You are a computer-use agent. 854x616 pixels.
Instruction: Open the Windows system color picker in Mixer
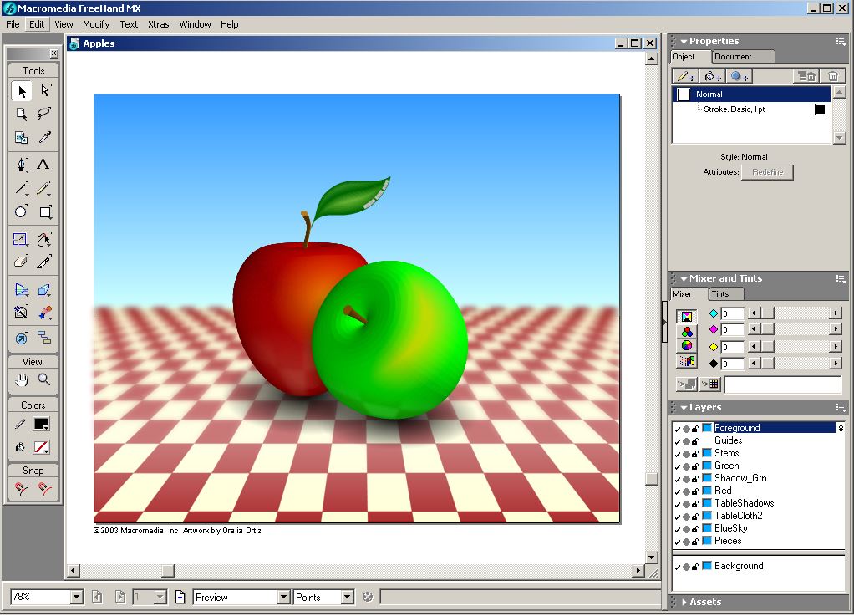pos(687,361)
